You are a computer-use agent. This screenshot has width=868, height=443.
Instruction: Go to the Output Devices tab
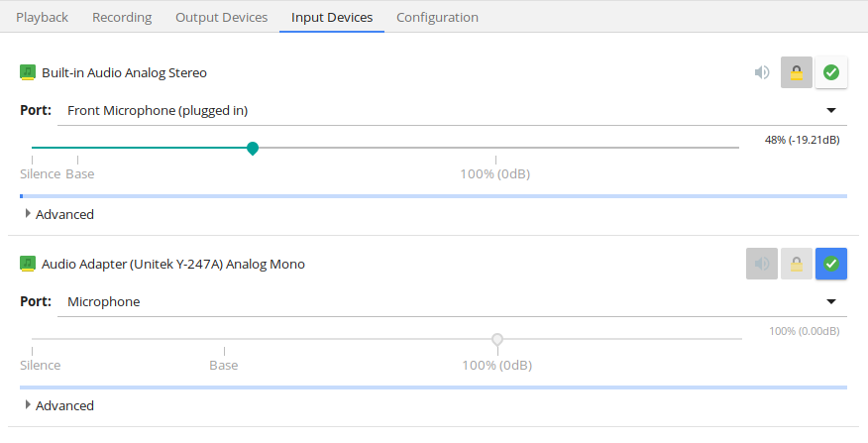click(221, 17)
